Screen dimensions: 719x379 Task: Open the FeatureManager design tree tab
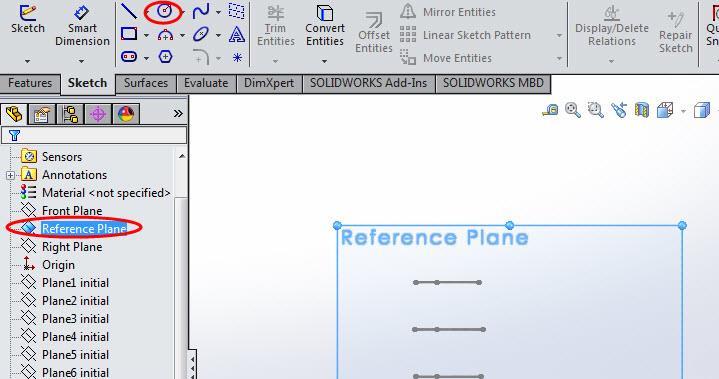click(14, 113)
